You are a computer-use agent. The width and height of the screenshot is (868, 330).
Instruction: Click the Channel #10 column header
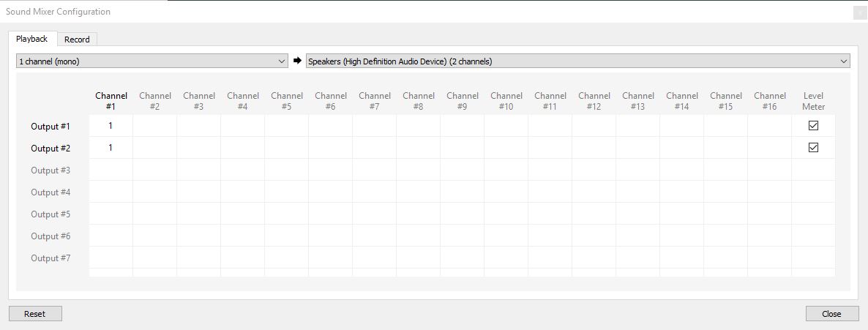click(x=506, y=101)
